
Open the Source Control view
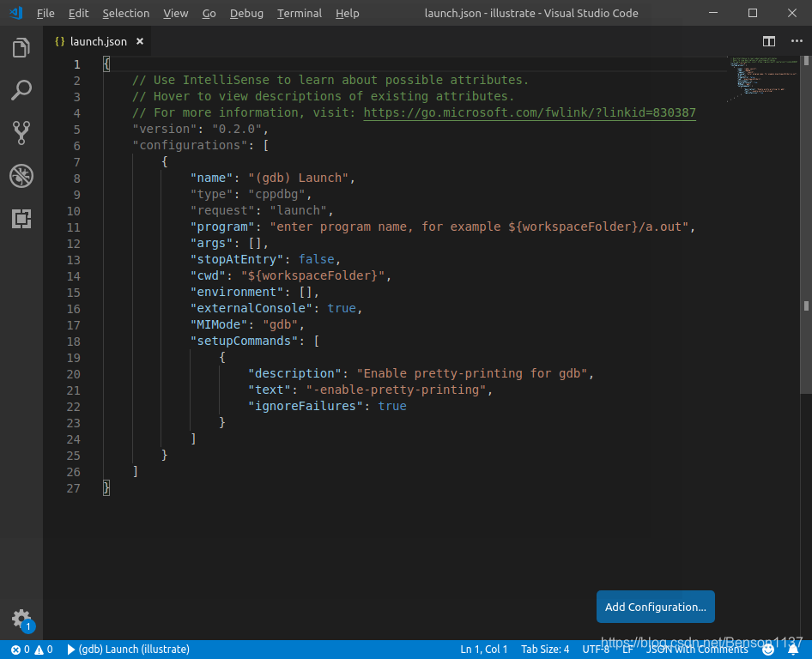coord(21,133)
